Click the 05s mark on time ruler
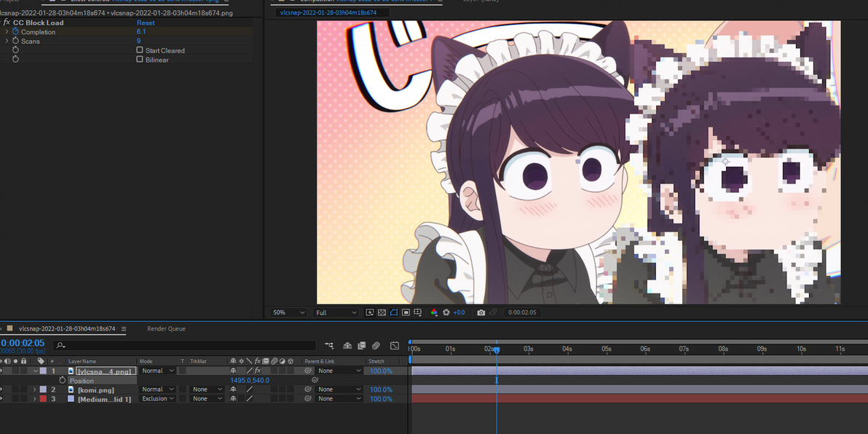This screenshot has width=868, height=434. coord(606,349)
